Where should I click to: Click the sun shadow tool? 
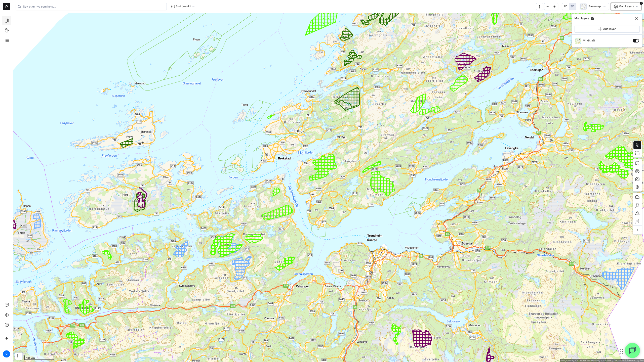point(637,205)
